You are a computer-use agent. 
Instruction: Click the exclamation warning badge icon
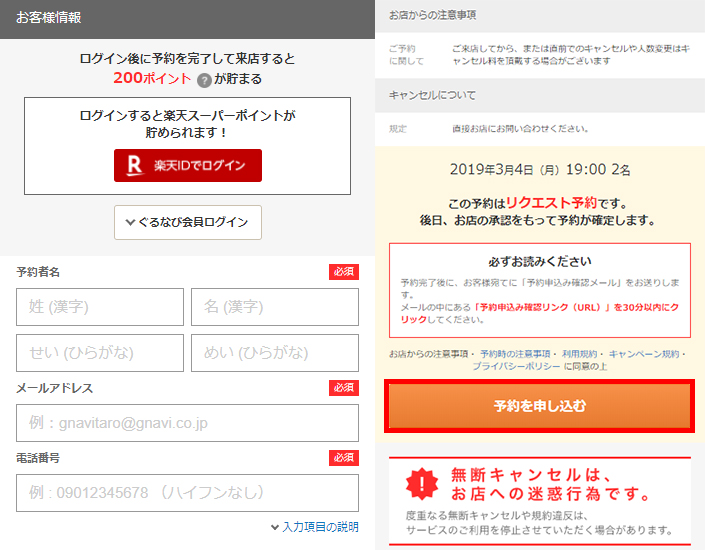click(x=422, y=484)
